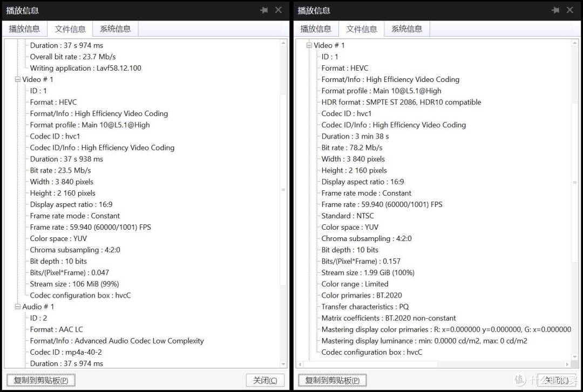Screen dimensions: 583x392
Task: Open the 系统信息 tab in left window
Action: pyautogui.click(x=115, y=29)
